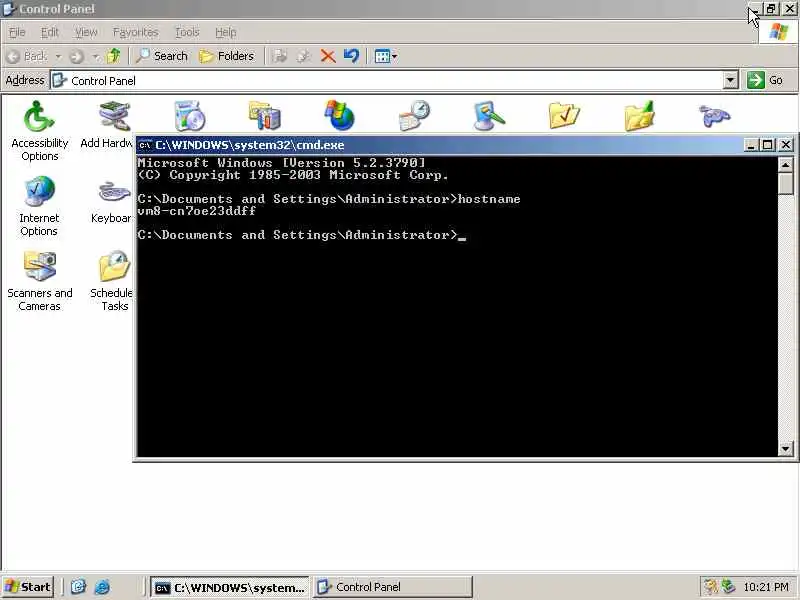Open Internet Options applet
The width and height of the screenshot is (800, 600).
39,206
